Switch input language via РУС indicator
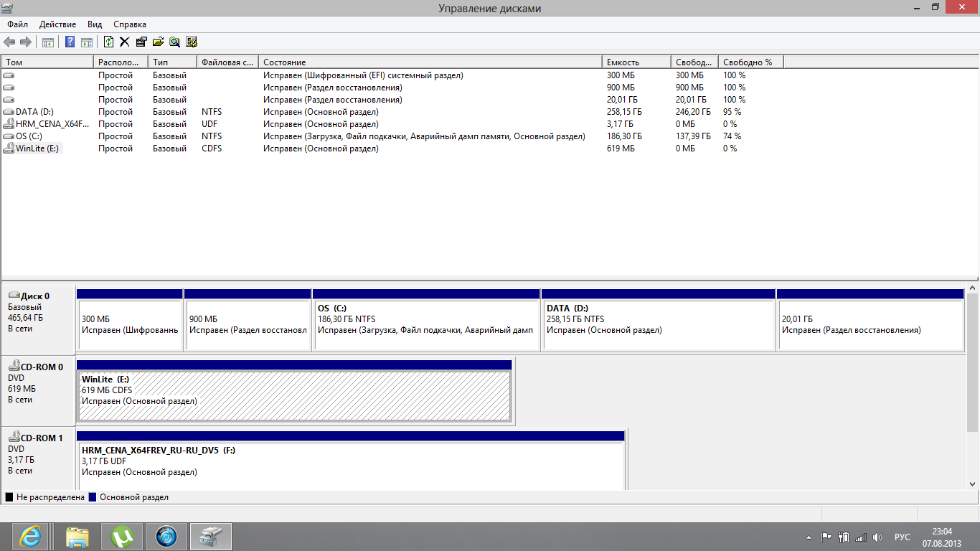The width and height of the screenshot is (980, 551). click(x=902, y=537)
